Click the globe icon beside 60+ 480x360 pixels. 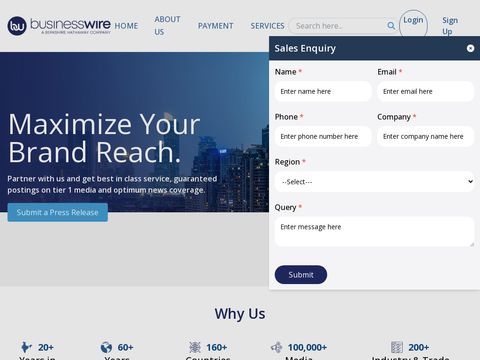[x=106, y=347]
